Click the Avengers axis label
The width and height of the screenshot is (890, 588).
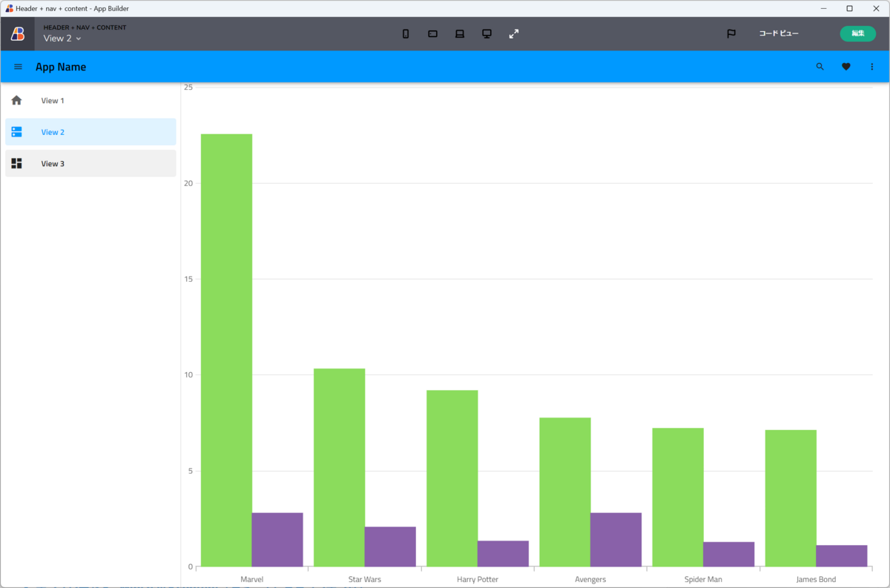tap(590, 579)
